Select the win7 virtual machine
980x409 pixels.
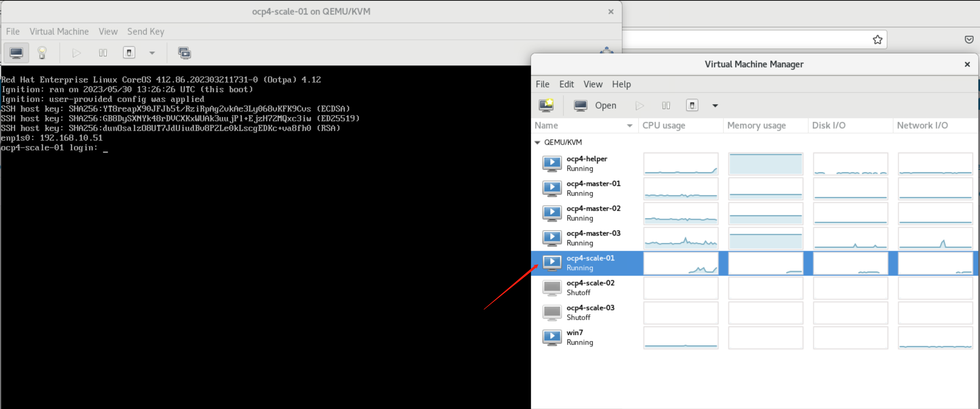575,337
